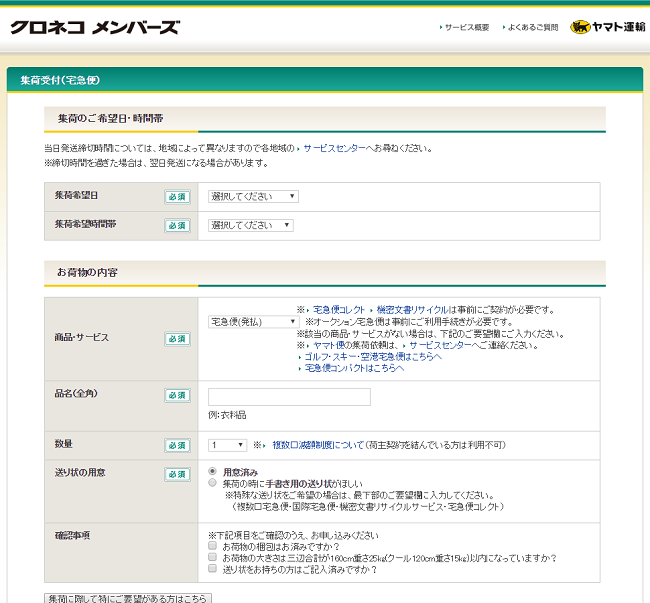
Task: Open the 数量 dropdown showing 1
Action: [x=227, y=445]
